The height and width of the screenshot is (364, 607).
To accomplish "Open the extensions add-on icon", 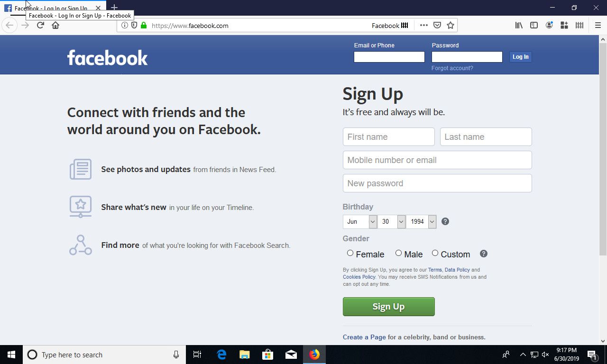I will pos(564,26).
